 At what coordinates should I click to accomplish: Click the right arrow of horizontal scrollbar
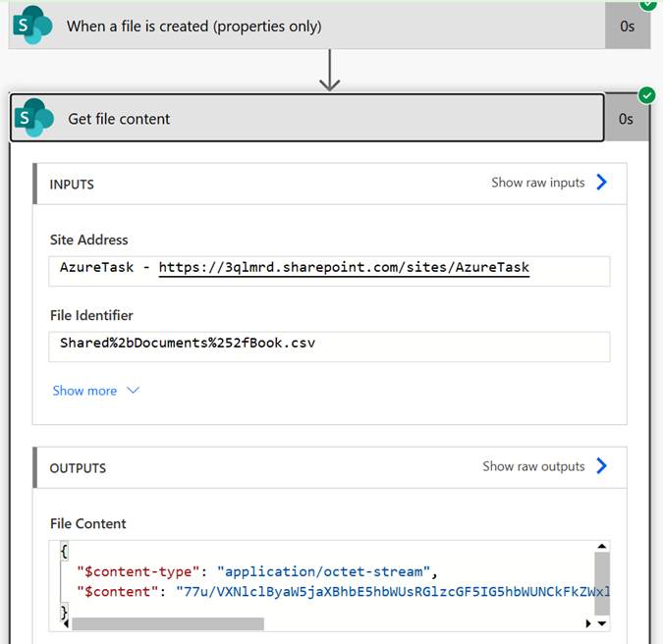pyautogui.click(x=588, y=623)
